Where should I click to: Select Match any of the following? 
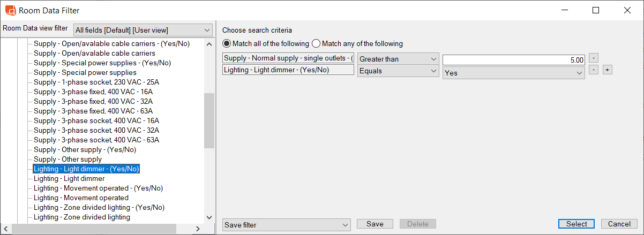pyautogui.click(x=316, y=43)
